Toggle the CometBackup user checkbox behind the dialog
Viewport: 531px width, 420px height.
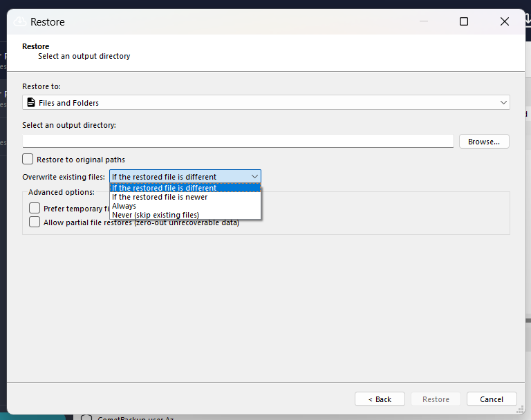[x=86, y=417]
